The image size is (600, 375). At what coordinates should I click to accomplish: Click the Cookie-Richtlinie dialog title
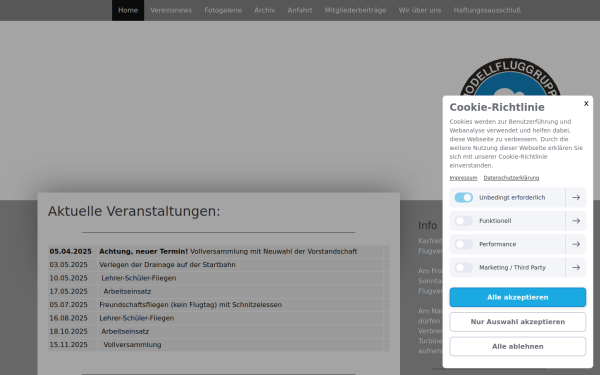tap(497, 107)
